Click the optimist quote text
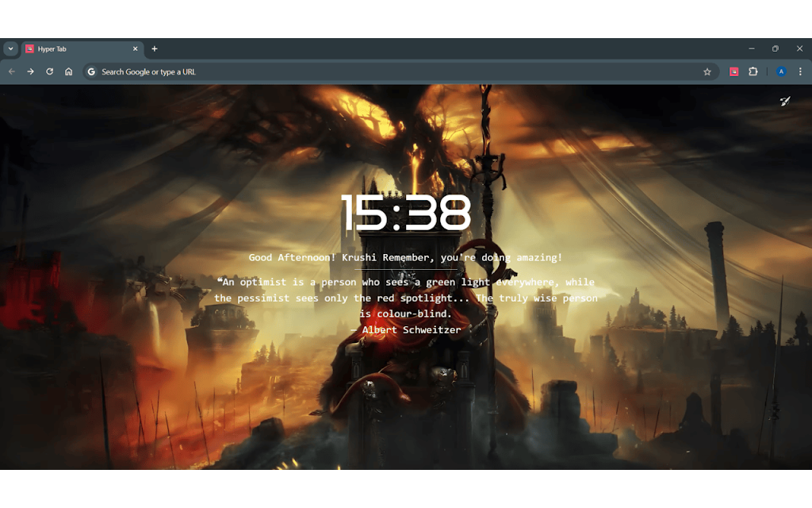The image size is (812, 508). [x=405, y=298]
